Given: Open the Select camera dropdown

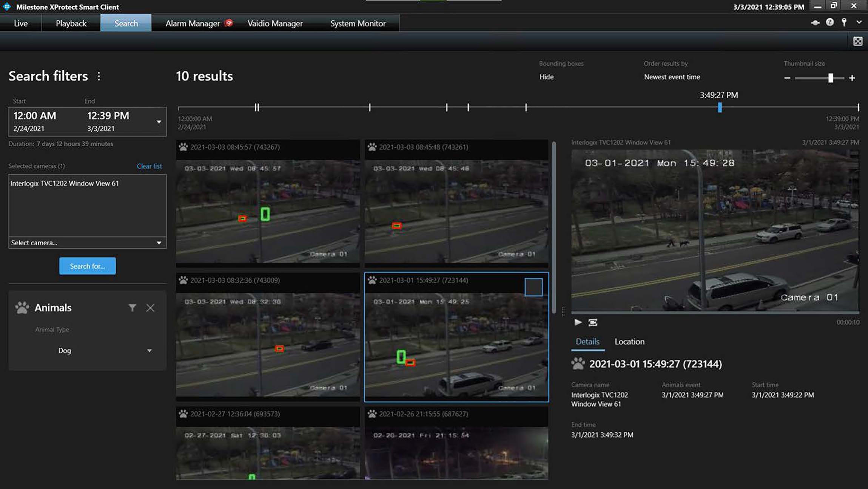Looking at the screenshot, I should click(159, 243).
